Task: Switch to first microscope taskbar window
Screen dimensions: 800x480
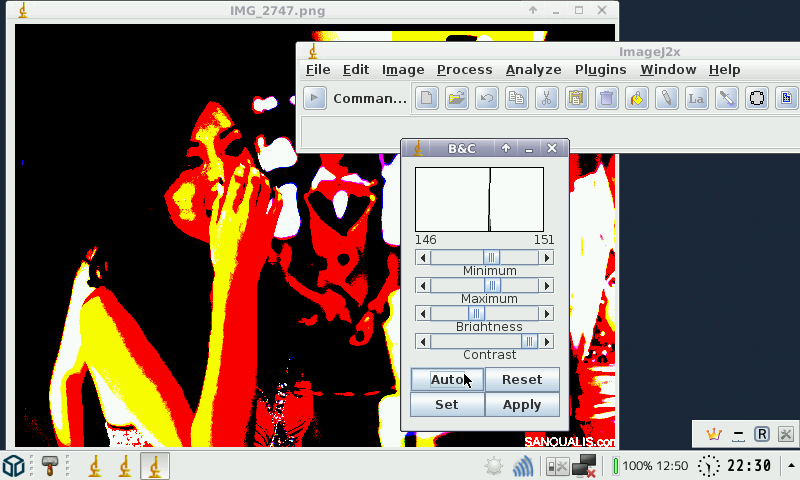Action: (95, 466)
